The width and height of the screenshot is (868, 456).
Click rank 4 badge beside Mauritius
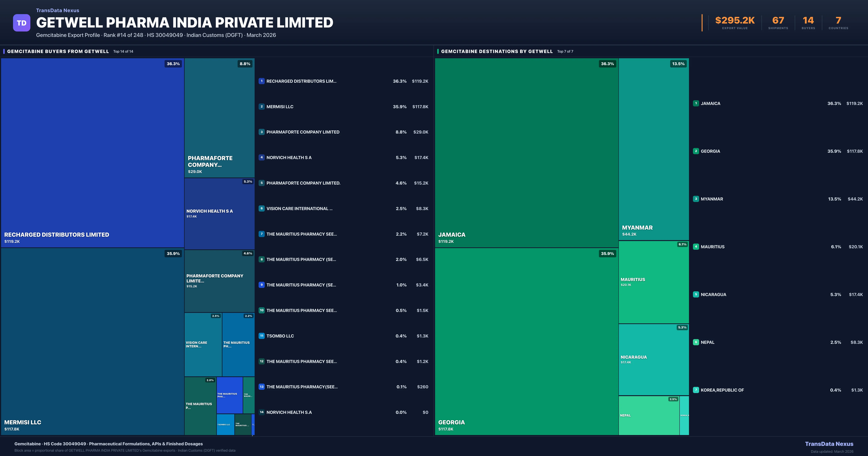tap(696, 247)
